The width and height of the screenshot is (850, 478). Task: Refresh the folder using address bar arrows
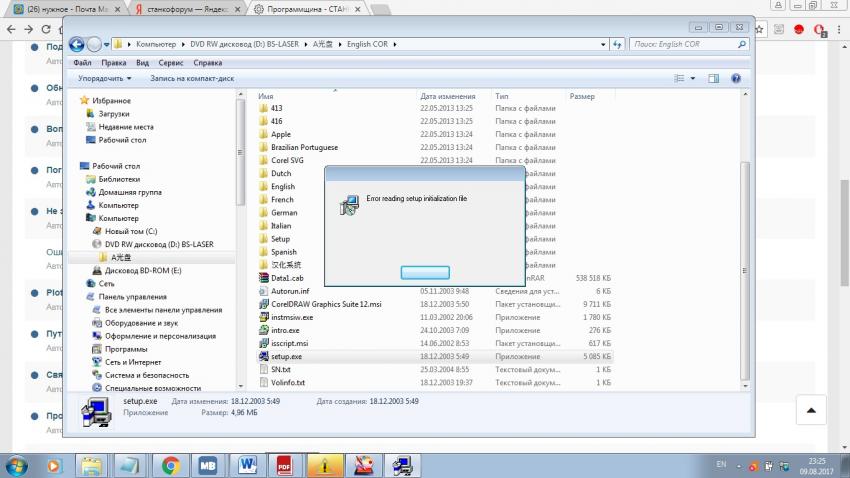click(x=617, y=45)
